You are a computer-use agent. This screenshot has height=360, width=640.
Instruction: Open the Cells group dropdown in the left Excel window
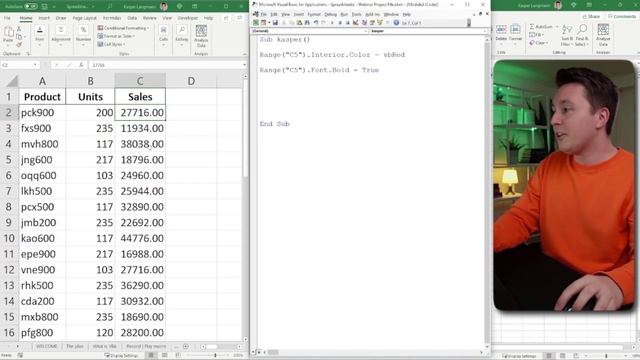coord(164,35)
